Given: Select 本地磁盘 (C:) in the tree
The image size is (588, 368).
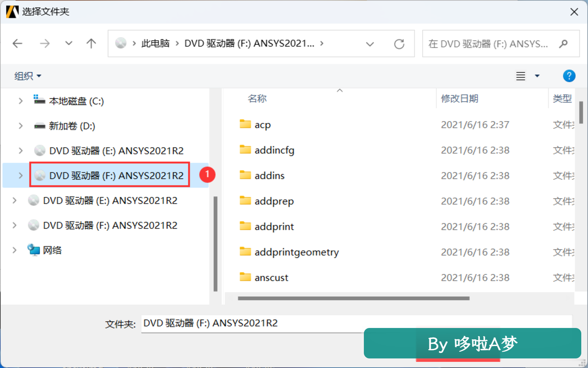Looking at the screenshot, I should point(76,101).
